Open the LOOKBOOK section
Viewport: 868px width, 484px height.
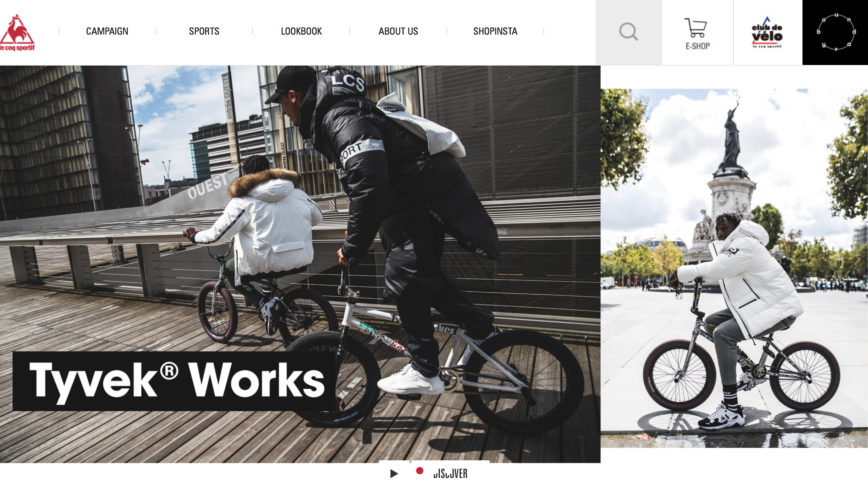click(301, 31)
